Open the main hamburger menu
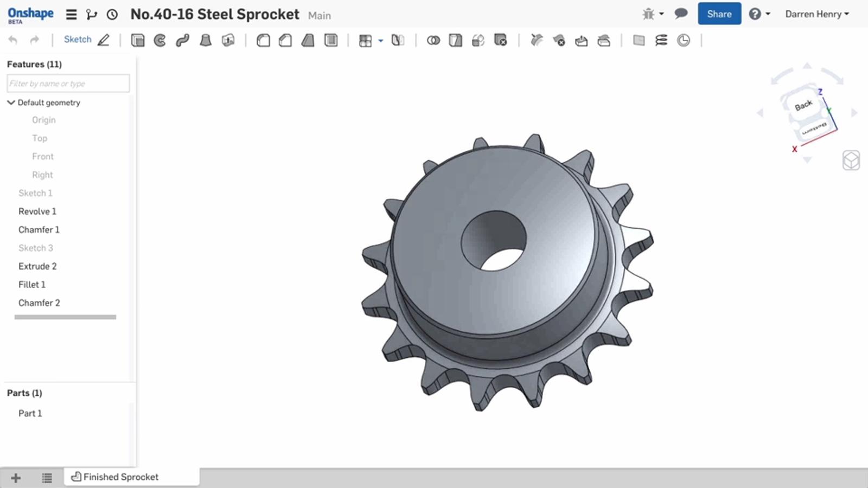The image size is (868, 488). [71, 15]
